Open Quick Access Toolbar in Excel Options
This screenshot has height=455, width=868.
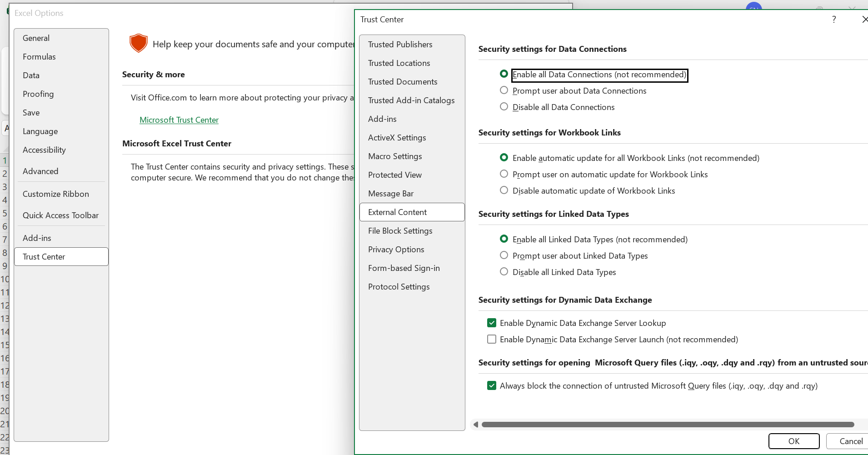tap(61, 215)
